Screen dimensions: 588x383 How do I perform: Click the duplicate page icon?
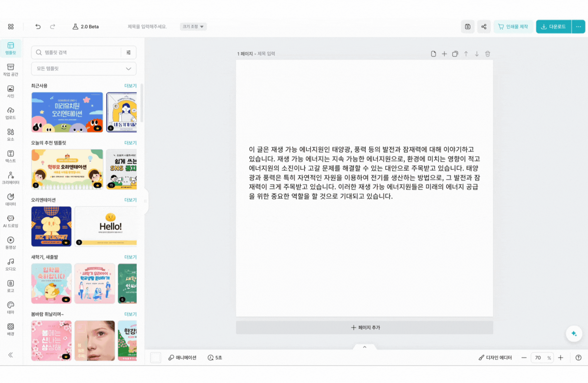(x=455, y=54)
